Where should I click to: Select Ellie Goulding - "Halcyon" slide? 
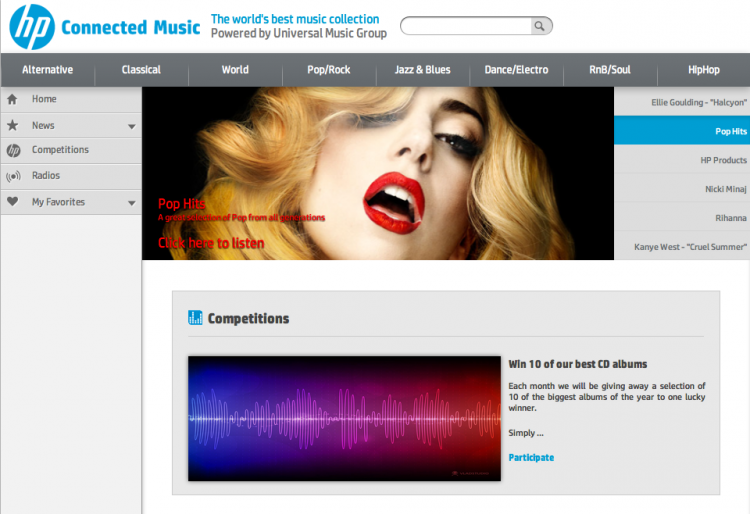pos(682,102)
